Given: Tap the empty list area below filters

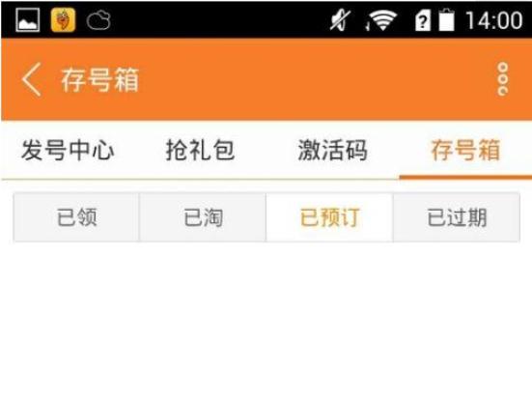Looking at the screenshot, I should tap(266, 320).
